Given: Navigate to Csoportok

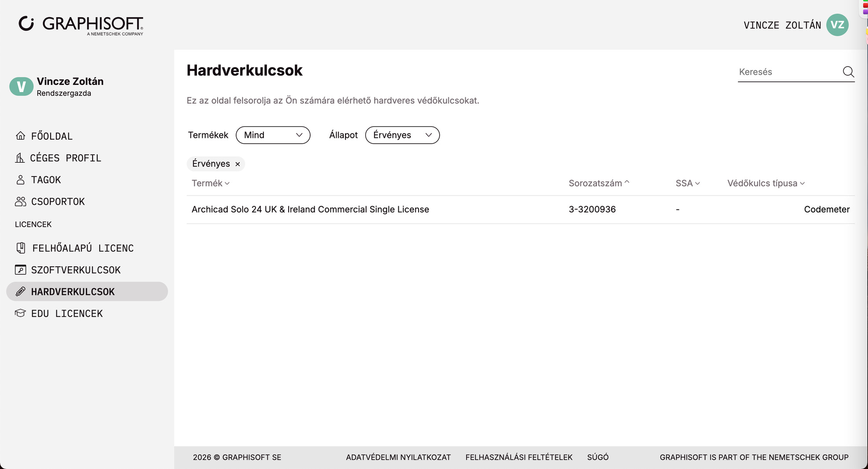Looking at the screenshot, I should (58, 202).
